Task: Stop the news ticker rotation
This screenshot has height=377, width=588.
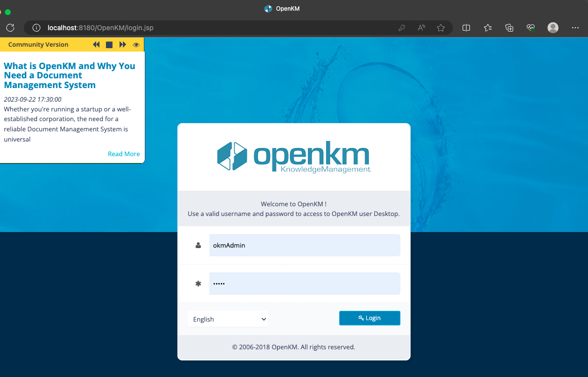Action: pos(109,45)
